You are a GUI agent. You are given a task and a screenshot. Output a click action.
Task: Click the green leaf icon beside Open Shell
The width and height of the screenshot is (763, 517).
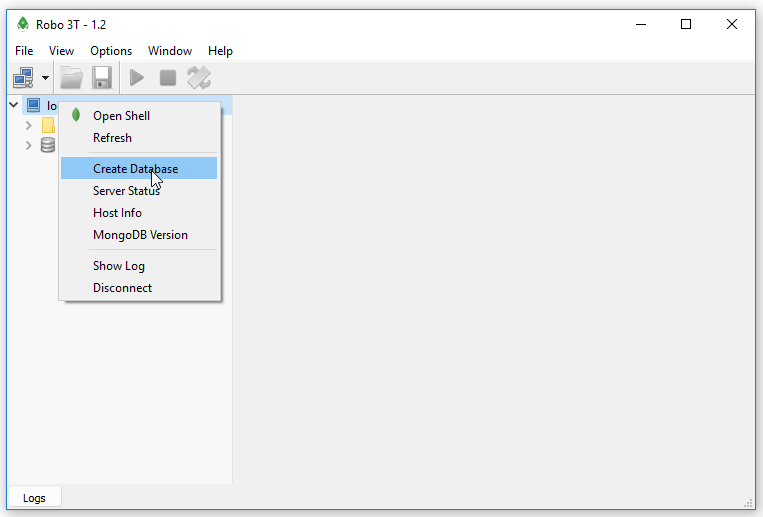[x=76, y=115]
